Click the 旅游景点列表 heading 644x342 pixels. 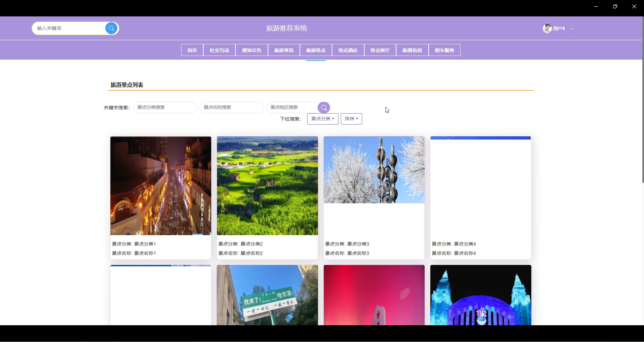127,85
